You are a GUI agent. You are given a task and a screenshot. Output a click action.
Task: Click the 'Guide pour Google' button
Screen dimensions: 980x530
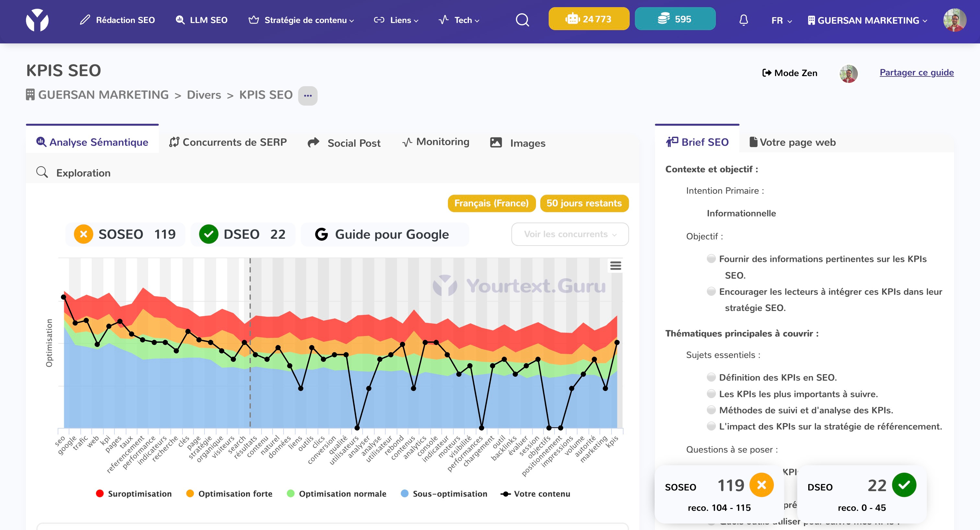tap(384, 234)
